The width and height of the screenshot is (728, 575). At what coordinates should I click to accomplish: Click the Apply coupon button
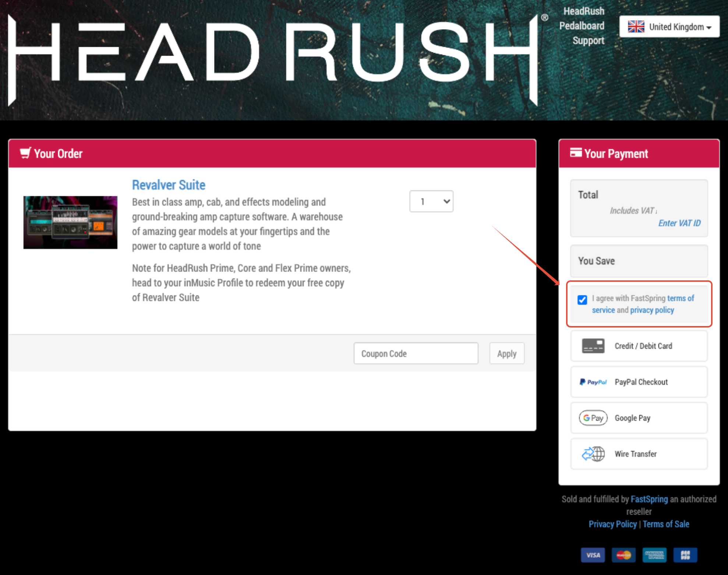[x=506, y=354]
